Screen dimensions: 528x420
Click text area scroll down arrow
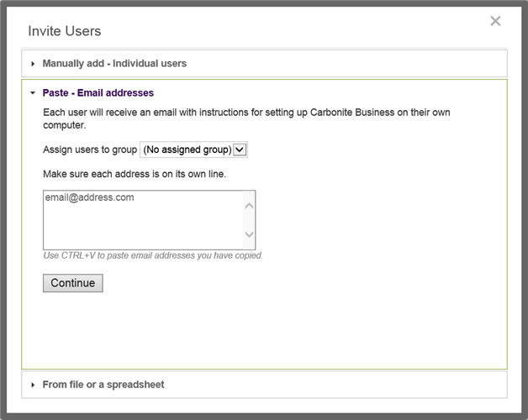(249, 234)
